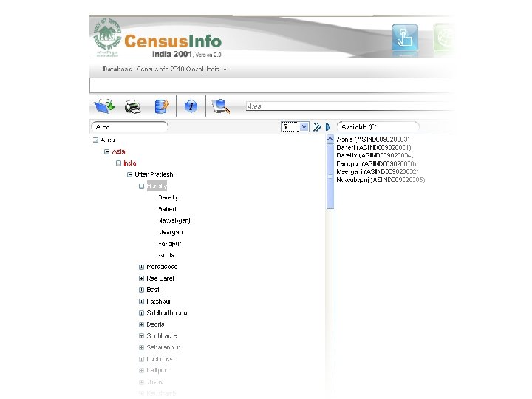Click the blue hand pointer icon in header
The height and width of the screenshot is (399, 532).
click(405, 37)
